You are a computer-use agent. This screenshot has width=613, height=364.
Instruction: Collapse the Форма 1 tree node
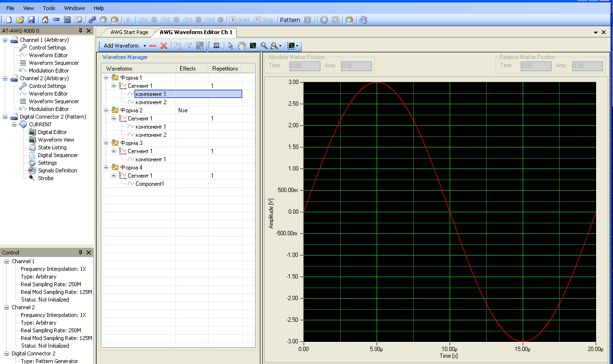tap(106, 77)
